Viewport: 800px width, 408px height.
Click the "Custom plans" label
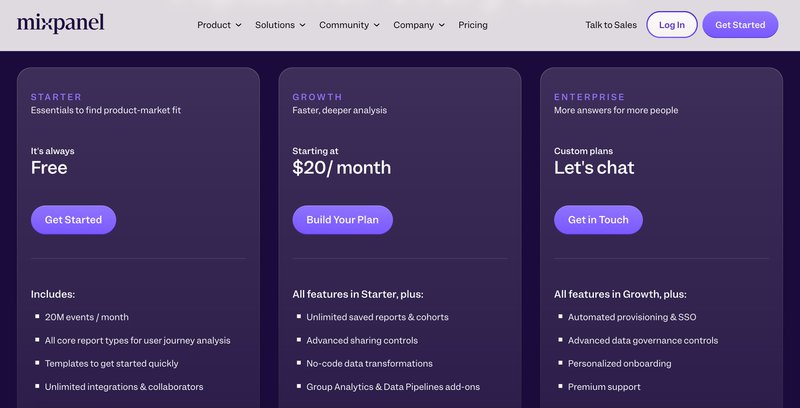tap(584, 151)
